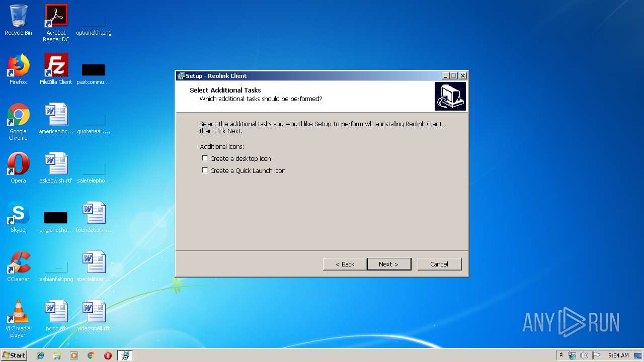Image resolution: width=644 pixels, height=362 pixels.
Task: Select askedwish.rtf document
Action: [56, 168]
